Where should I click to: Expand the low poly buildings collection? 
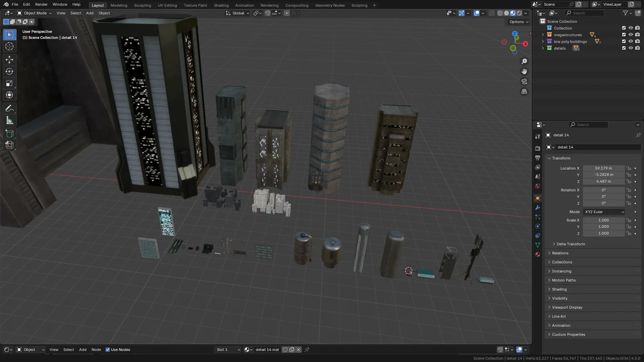pyautogui.click(x=543, y=41)
